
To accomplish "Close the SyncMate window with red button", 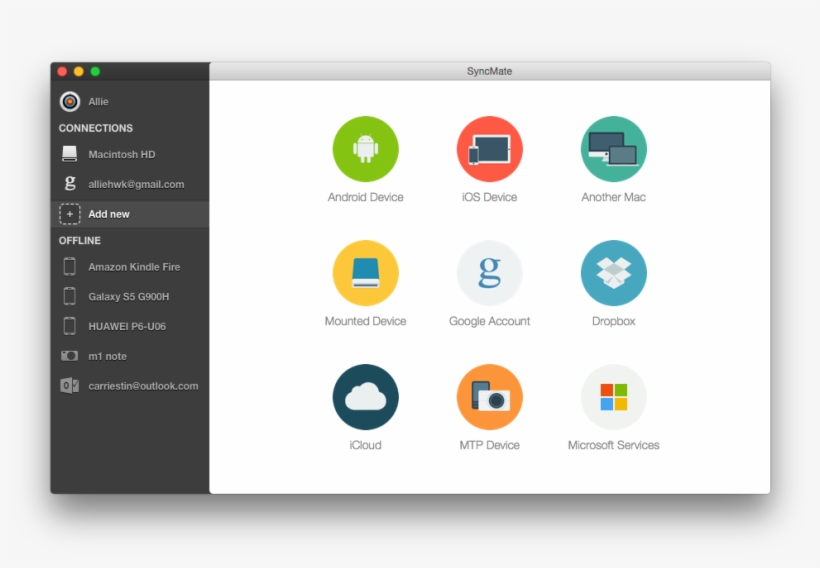I will (x=62, y=71).
